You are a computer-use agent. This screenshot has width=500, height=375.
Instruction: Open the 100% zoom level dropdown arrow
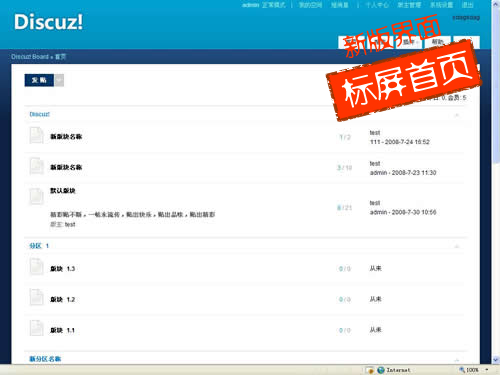[x=487, y=370]
